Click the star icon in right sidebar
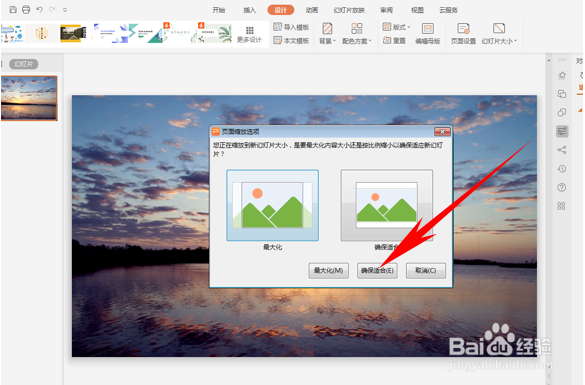This screenshot has width=585, height=385. click(561, 75)
